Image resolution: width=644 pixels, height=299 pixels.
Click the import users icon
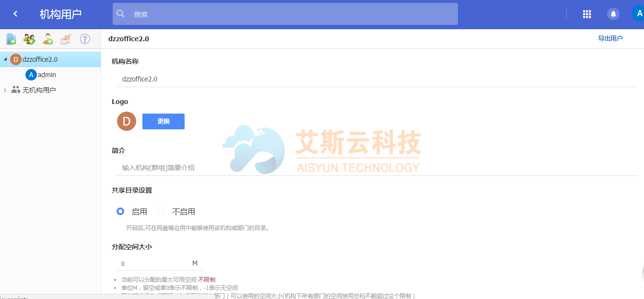[x=66, y=39]
